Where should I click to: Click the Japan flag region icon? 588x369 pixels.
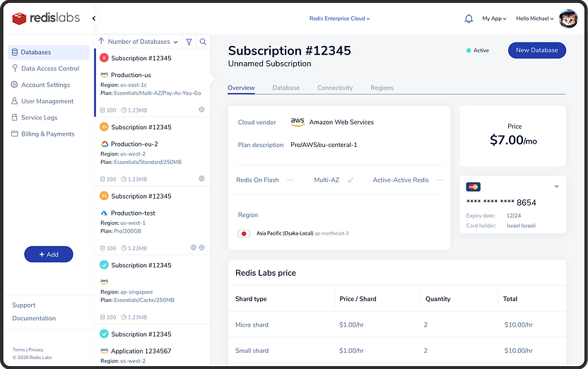(x=244, y=233)
